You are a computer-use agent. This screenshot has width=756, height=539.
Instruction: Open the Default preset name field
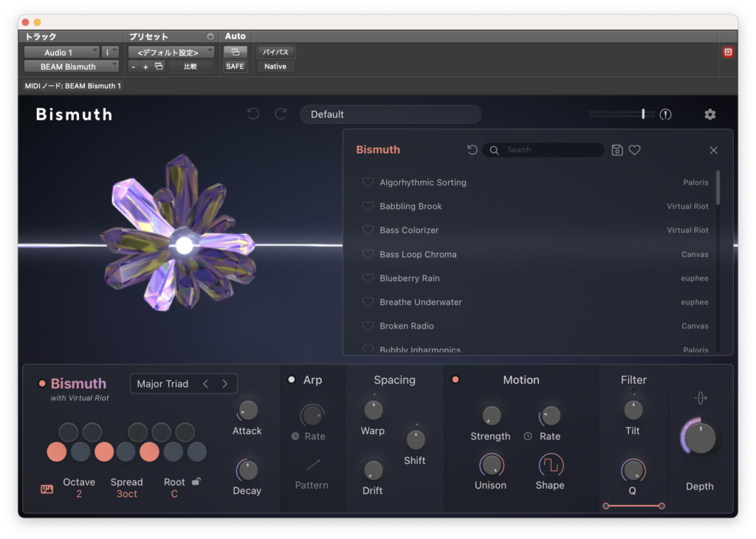click(x=391, y=114)
